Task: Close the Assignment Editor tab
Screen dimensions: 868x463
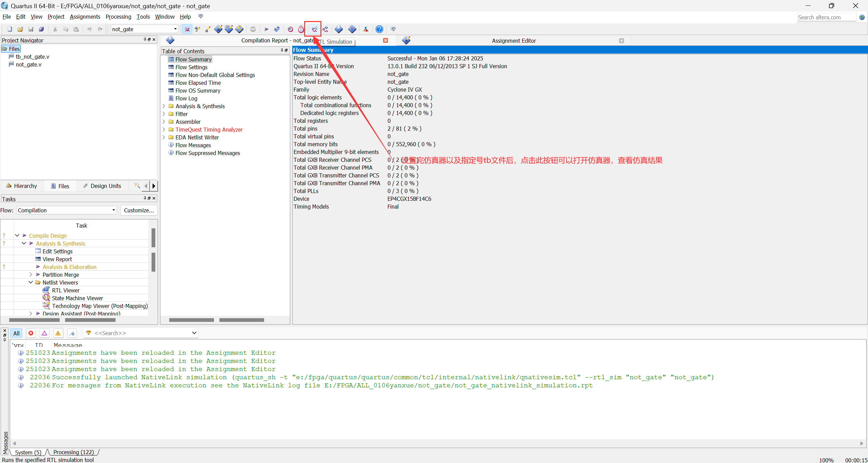Action: tap(622, 41)
